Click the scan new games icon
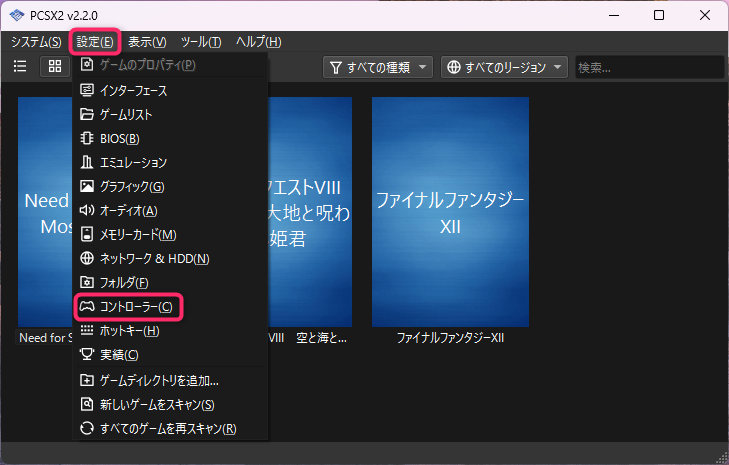Screen dimensions: 729x465 pos(86,404)
